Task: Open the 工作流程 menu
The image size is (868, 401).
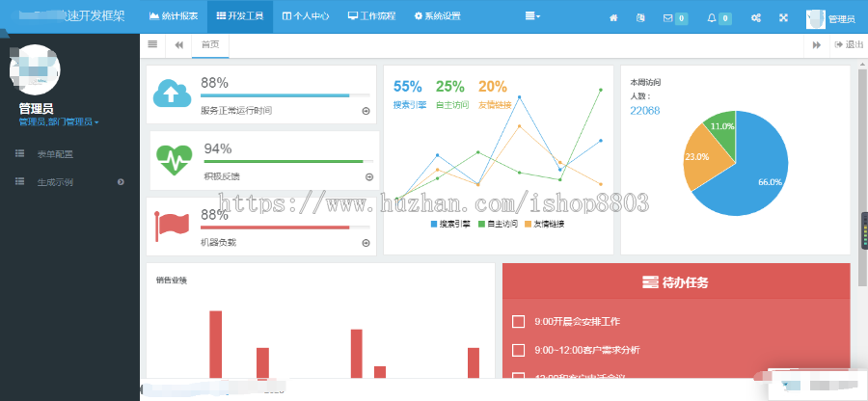Action: click(371, 16)
